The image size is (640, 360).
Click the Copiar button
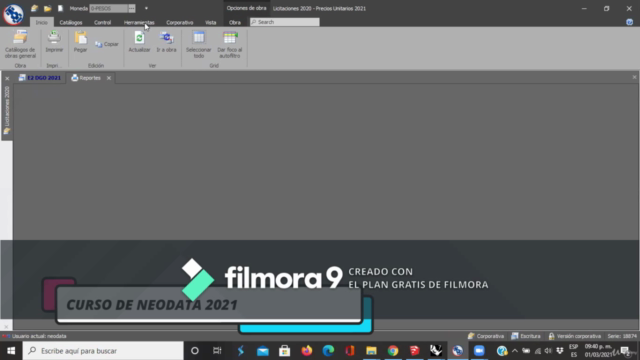coord(107,44)
